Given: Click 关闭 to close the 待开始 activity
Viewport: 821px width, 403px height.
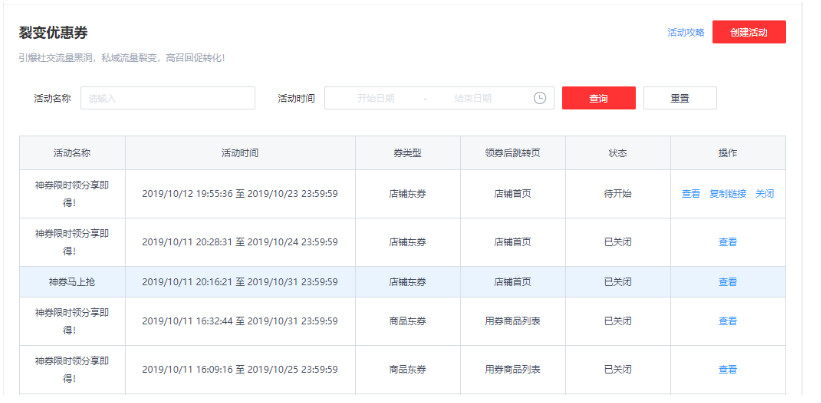Looking at the screenshot, I should (x=764, y=194).
